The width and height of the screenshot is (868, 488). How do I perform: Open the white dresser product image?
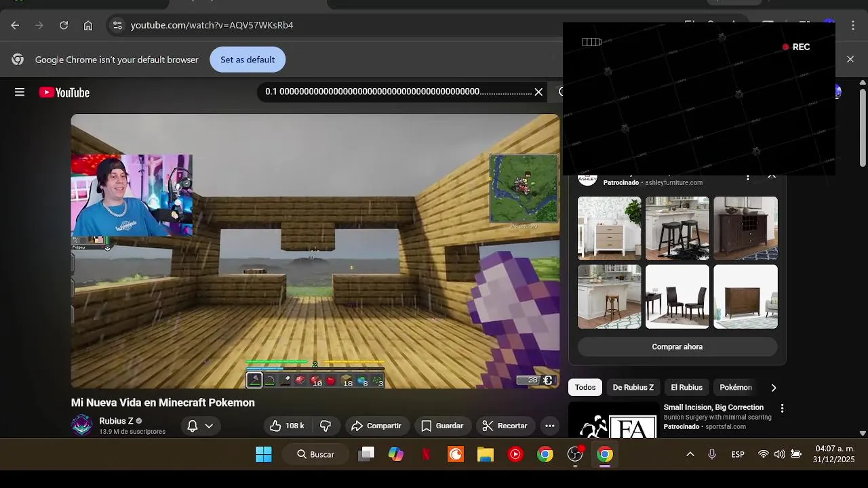(609, 228)
